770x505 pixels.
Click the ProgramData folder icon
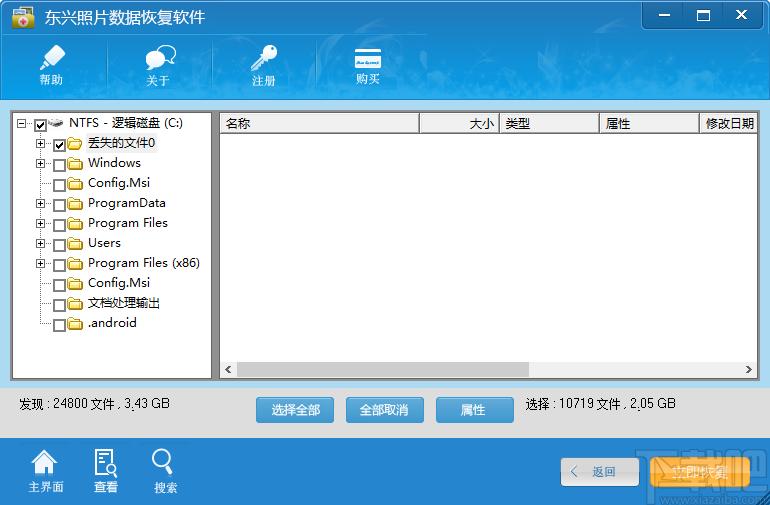[x=75, y=203]
